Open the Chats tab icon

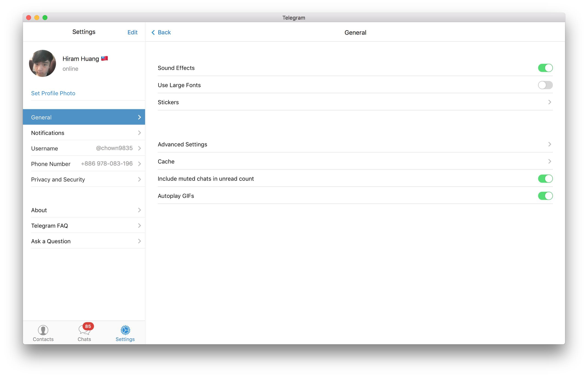[x=84, y=330]
